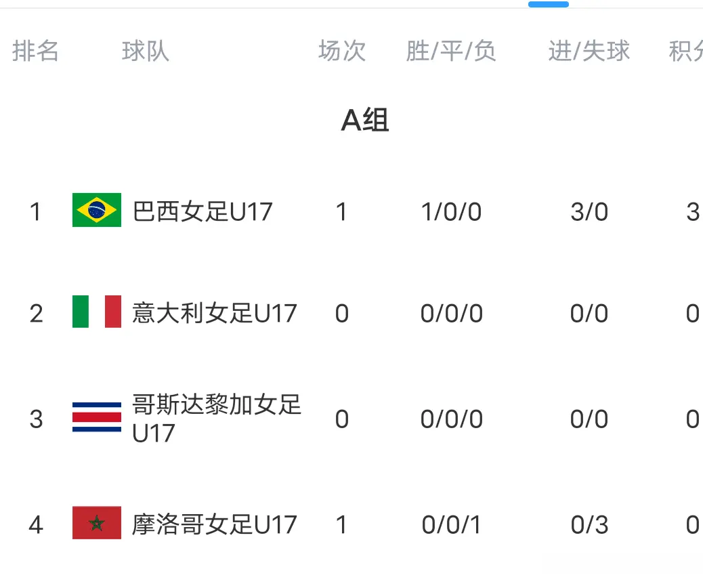The width and height of the screenshot is (703, 588).
Task: Sort by the 进/失球 column header
Action: click(589, 51)
